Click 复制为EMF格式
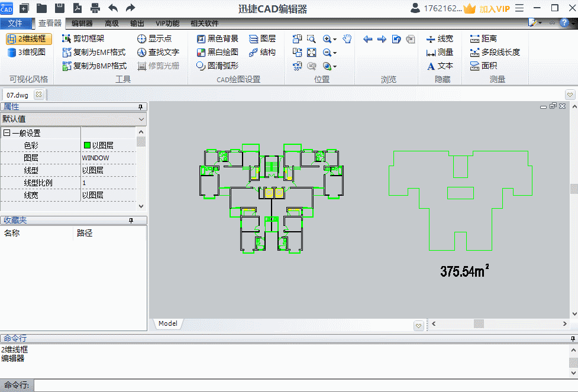 click(95, 52)
